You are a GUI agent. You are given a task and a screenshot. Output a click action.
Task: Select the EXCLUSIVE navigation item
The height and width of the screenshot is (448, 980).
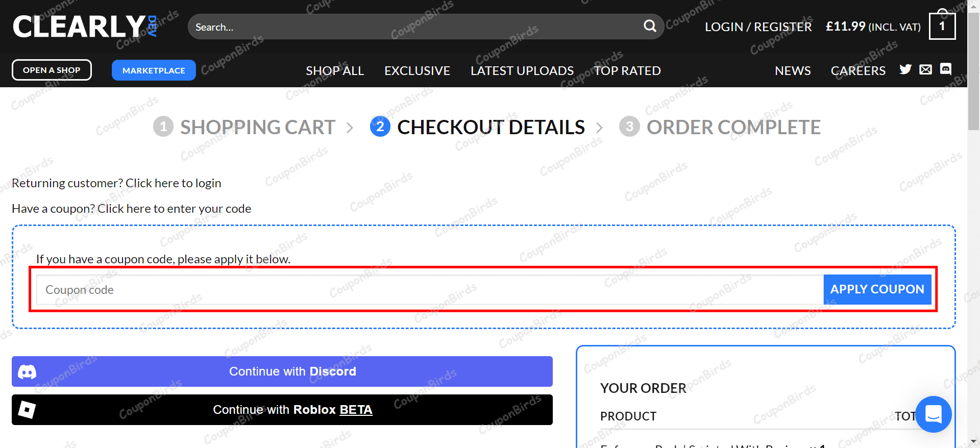[x=416, y=70]
